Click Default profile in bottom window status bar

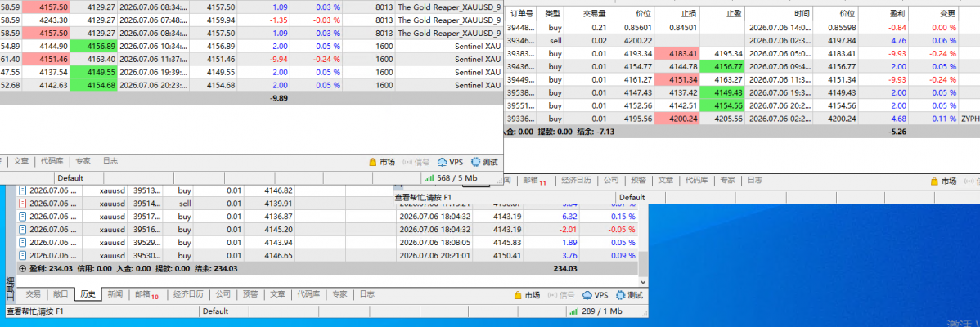[x=215, y=311]
